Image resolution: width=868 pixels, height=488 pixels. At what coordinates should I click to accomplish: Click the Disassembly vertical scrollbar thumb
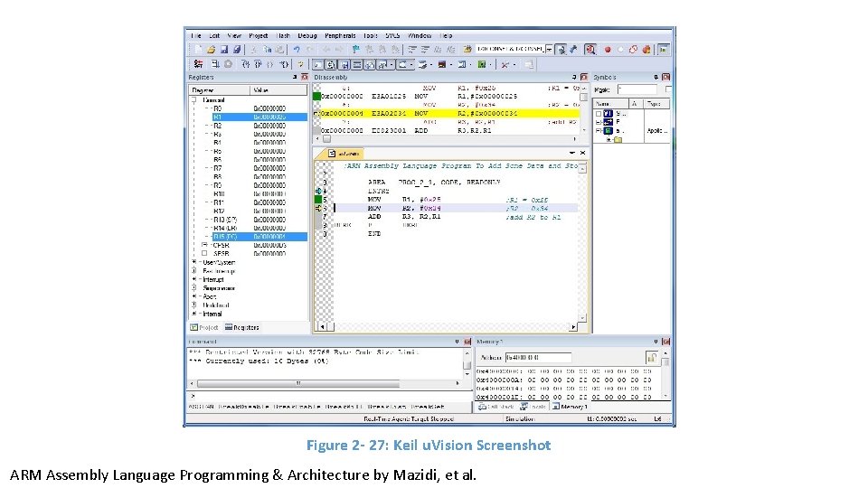[x=583, y=97]
